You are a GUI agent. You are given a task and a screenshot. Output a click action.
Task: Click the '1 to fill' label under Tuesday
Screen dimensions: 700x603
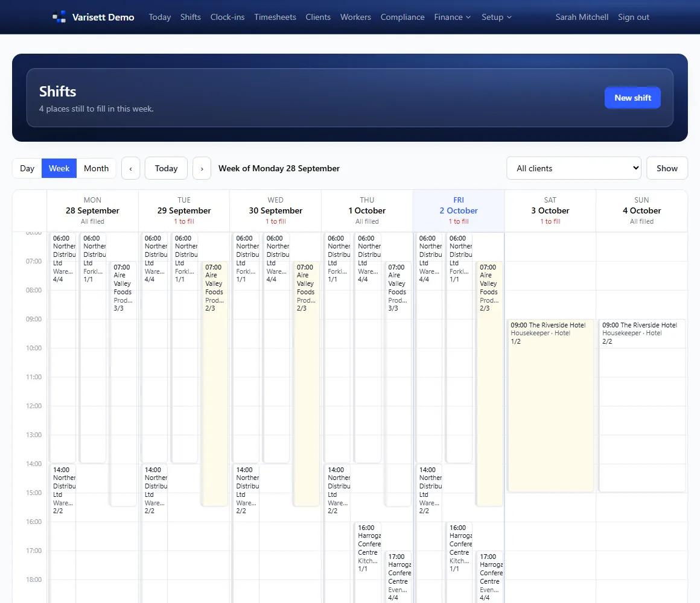coord(184,221)
